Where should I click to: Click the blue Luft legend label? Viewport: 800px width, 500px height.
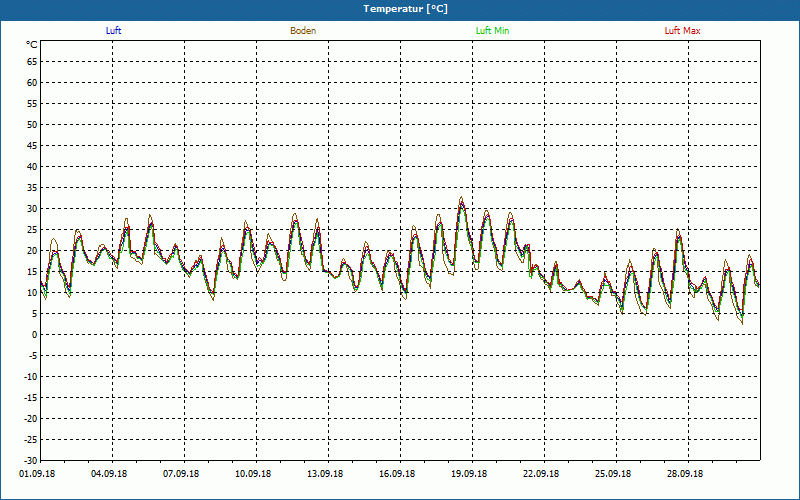[113, 31]
